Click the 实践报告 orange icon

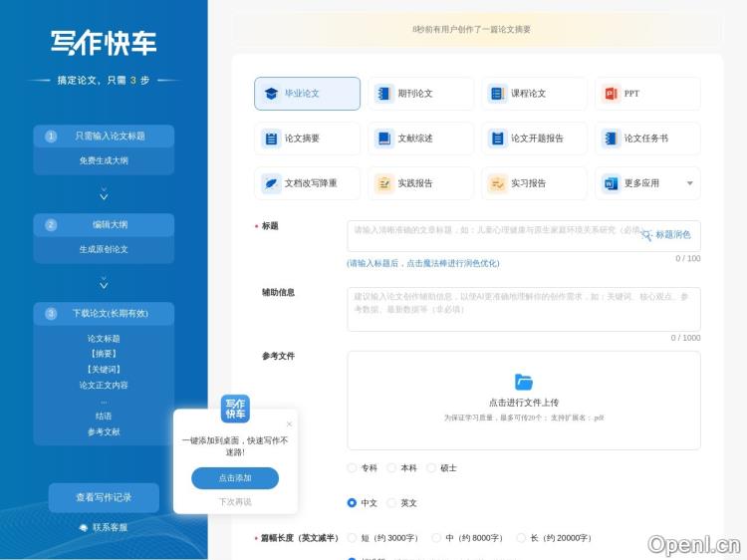(384, 183)
